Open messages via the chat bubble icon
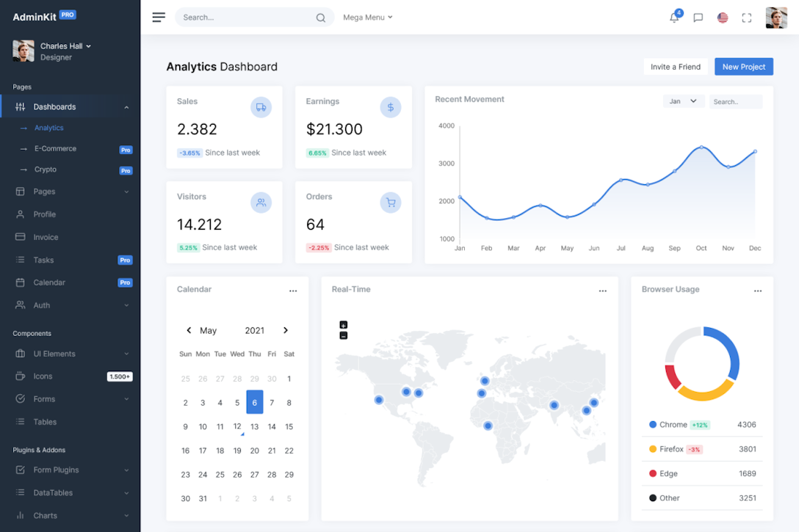 [698, 18]
